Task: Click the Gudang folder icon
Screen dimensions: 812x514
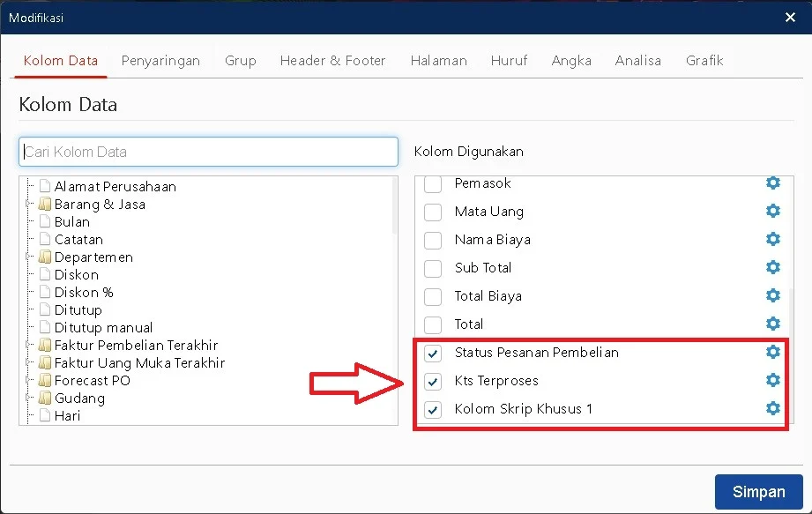Action: point(45,398)
